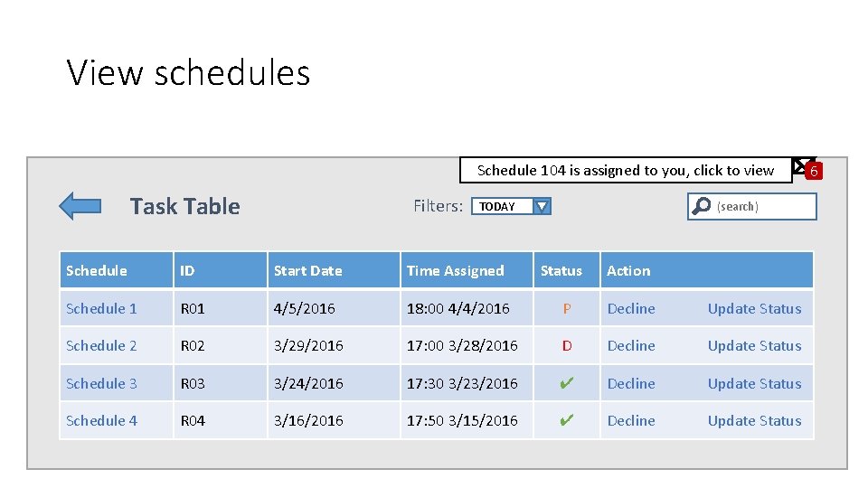The width and height of the screenshot is (868, 488).
Task: Expand the TODAY filter dropdown arrow
Action: [541, 206]
